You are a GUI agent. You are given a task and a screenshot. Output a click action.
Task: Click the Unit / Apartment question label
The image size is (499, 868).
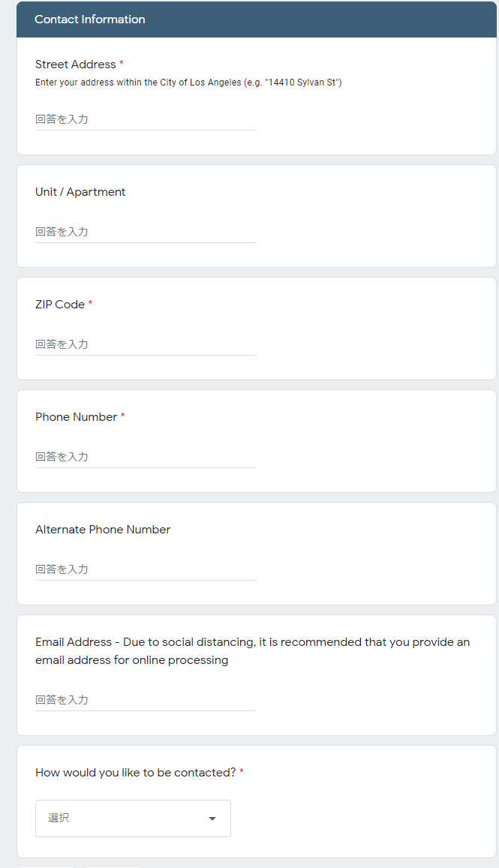[x=80, y=192]
